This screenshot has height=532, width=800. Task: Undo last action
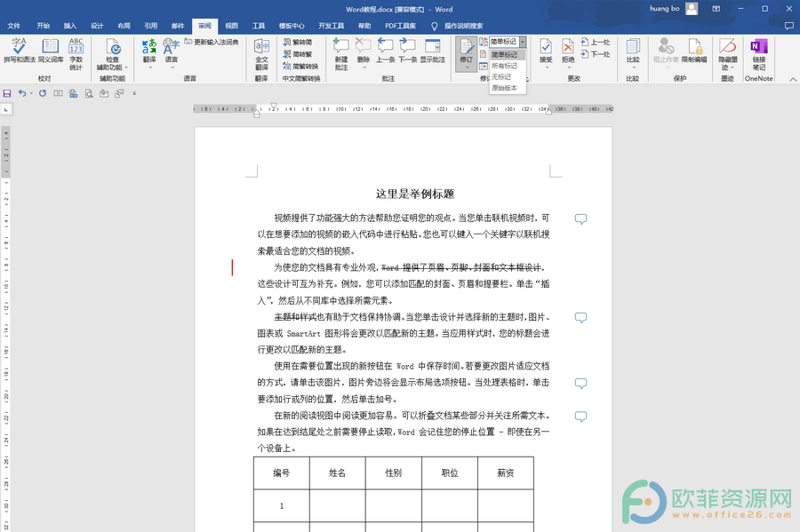pyautogui.click(x=22, y=93)
